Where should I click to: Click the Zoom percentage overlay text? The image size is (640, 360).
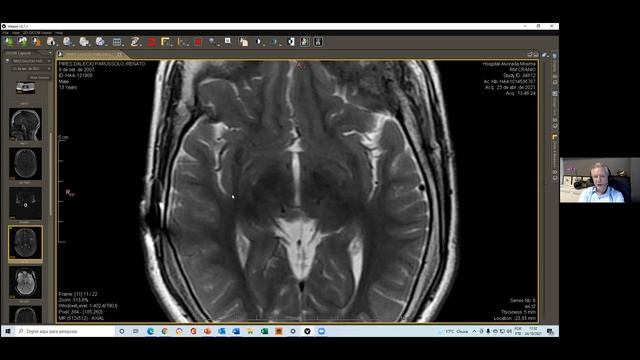tap(73, 300)
